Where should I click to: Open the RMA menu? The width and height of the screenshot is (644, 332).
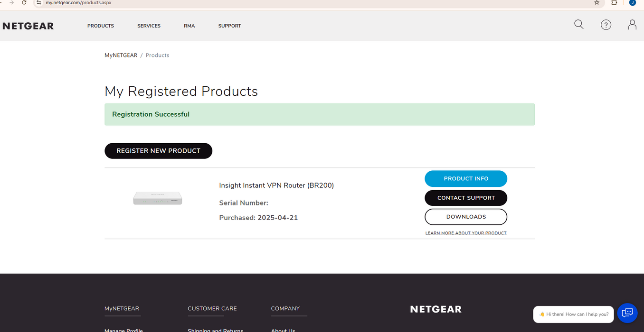coord(189,26)
